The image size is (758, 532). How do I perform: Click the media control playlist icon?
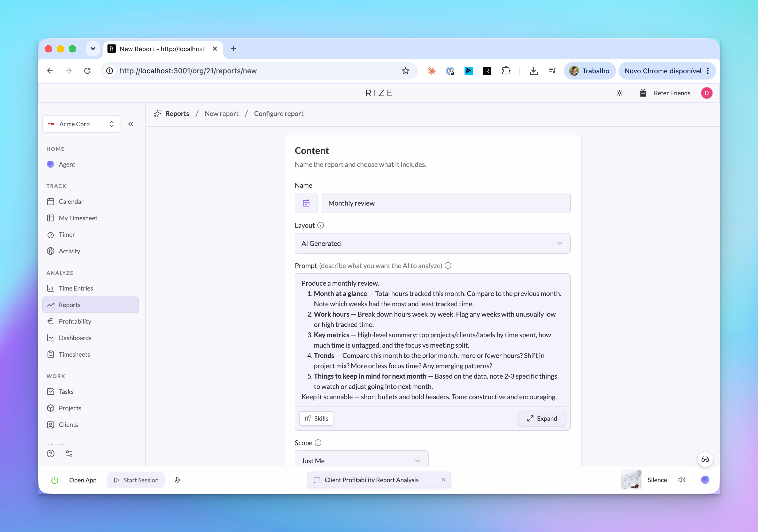[x=552, y=71]
